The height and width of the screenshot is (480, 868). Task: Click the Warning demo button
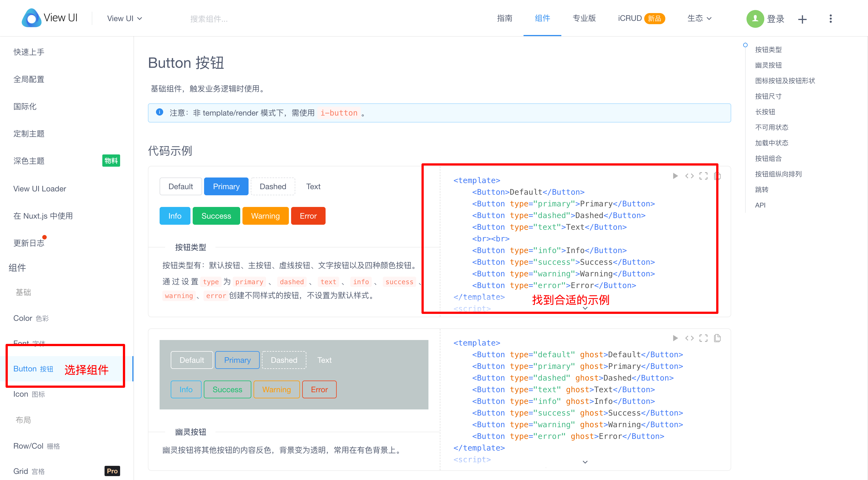click(265, 216)
